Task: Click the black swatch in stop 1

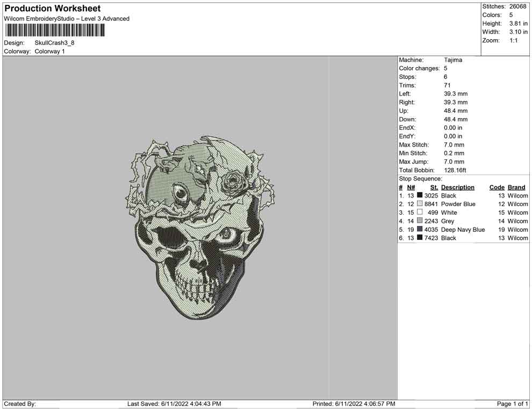Action: (x=420, y=196)
